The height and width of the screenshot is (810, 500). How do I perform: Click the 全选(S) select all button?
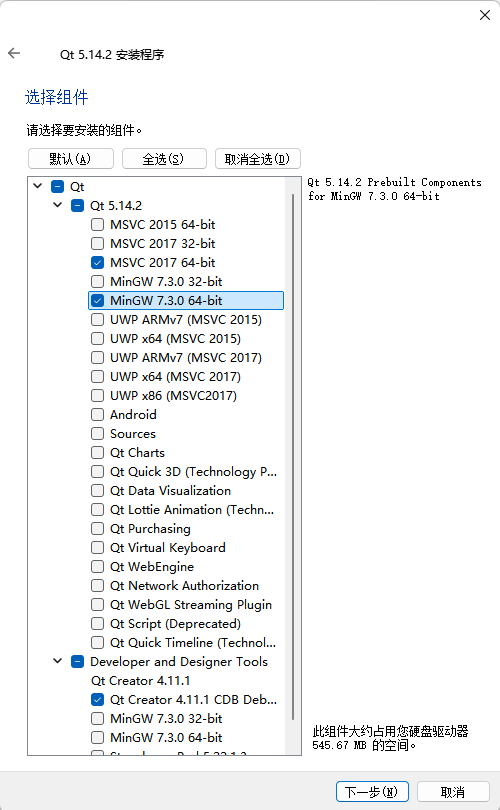[164, 159]
